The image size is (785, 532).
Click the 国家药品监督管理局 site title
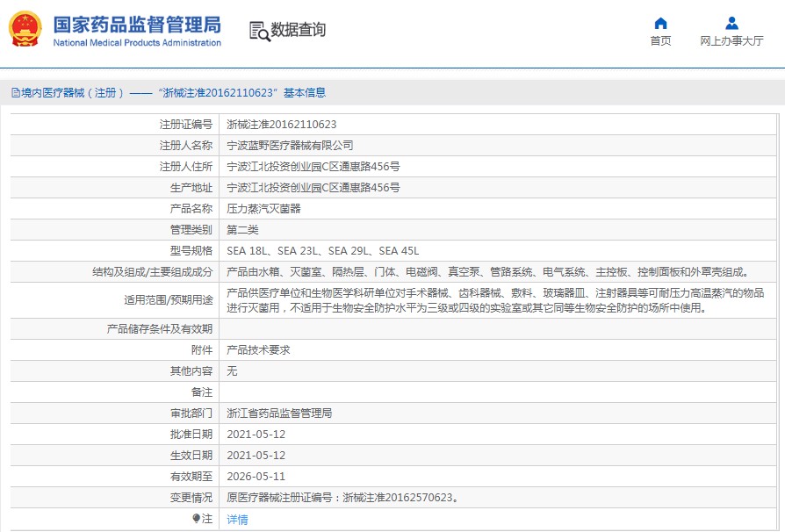[x=137, y=25]
